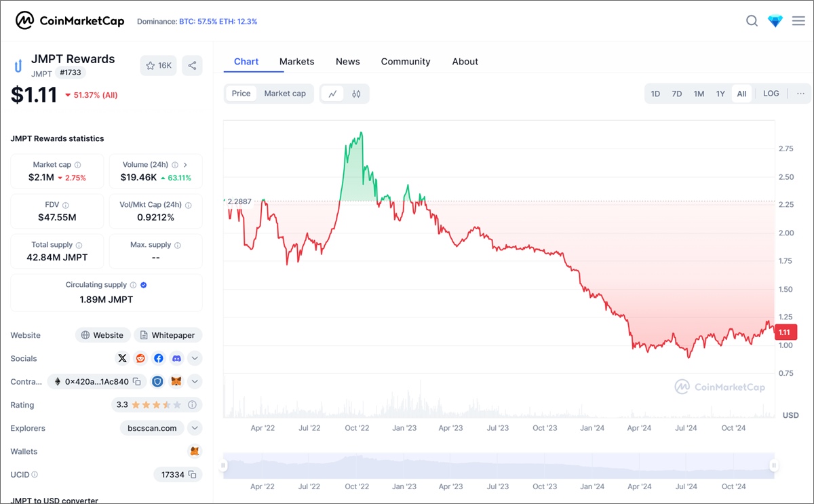
Task: Open Facebook social link icon
Action: pos(159,358)
